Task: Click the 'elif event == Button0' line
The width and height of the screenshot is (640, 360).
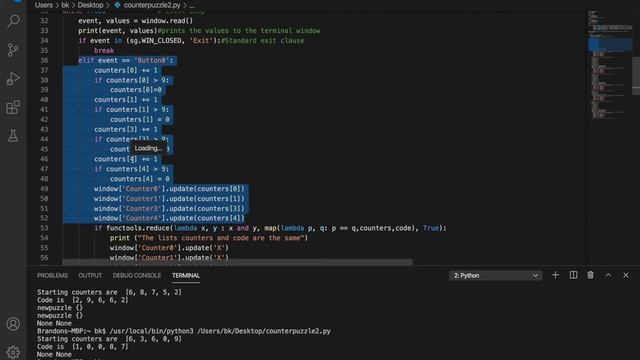Action: pos(126,60)
